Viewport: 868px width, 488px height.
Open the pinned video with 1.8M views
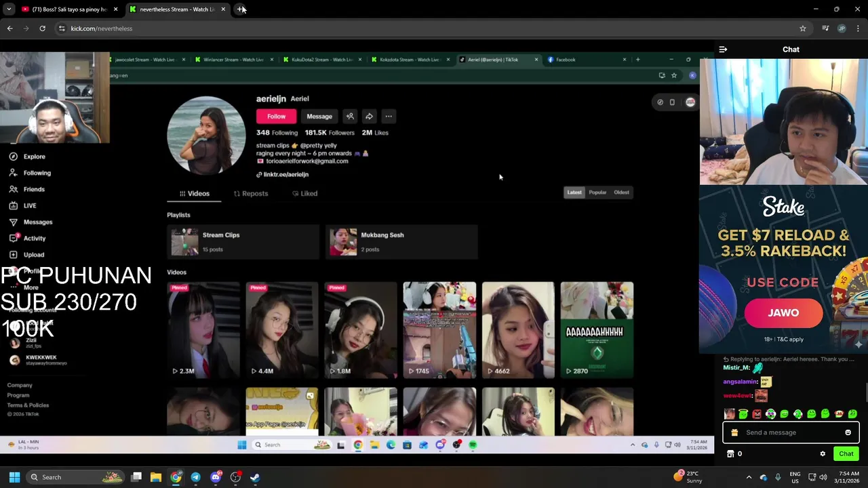[x=361, y=330]
